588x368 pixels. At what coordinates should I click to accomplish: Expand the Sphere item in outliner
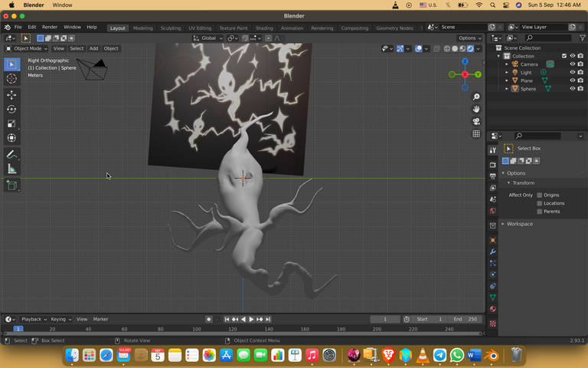pyautogui.click(x=507, y=89)
